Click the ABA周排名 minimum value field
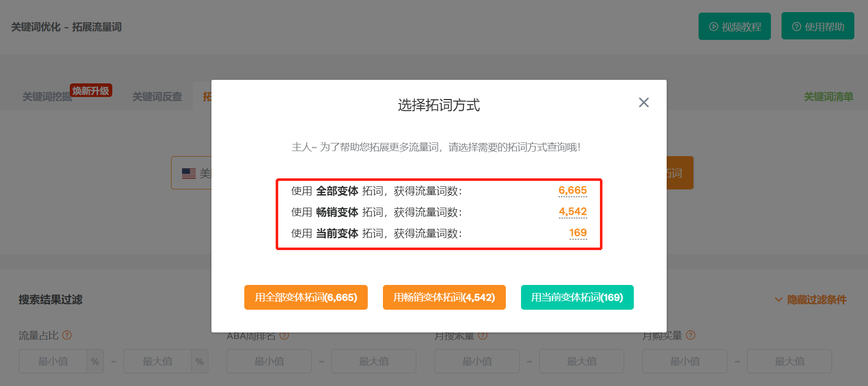This screenshot has height=386, width=868. point(269,361)
